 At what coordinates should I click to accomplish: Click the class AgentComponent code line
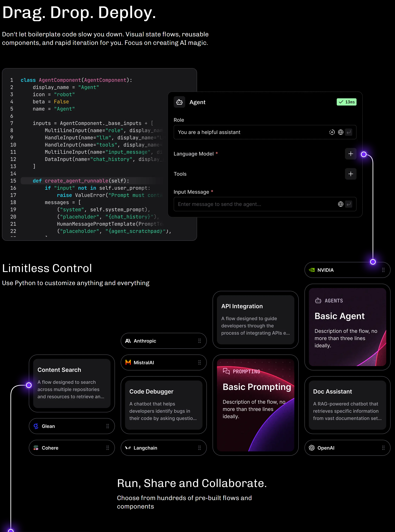[x=76, y=80]
